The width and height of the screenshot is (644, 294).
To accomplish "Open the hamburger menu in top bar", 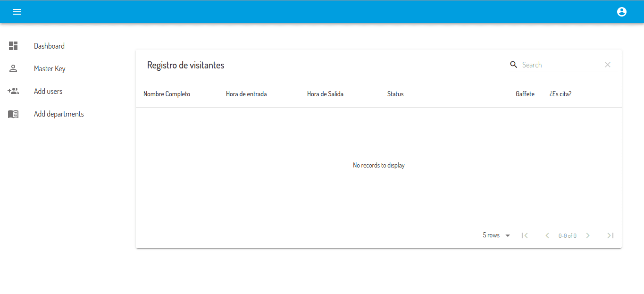I will pyautogui.click(x=17, y=12).
